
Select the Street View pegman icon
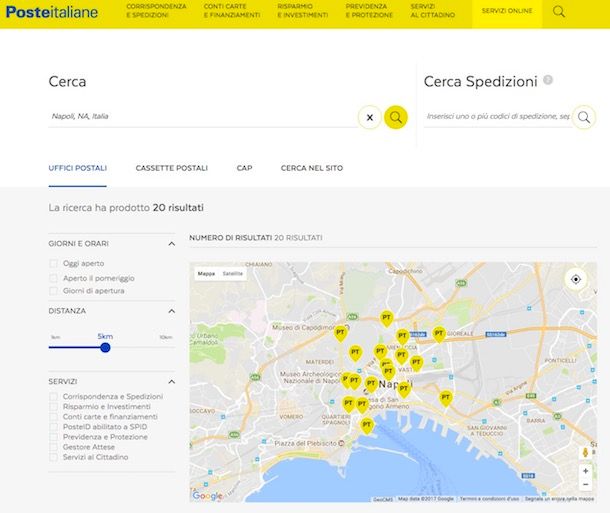tap(586, 451)
